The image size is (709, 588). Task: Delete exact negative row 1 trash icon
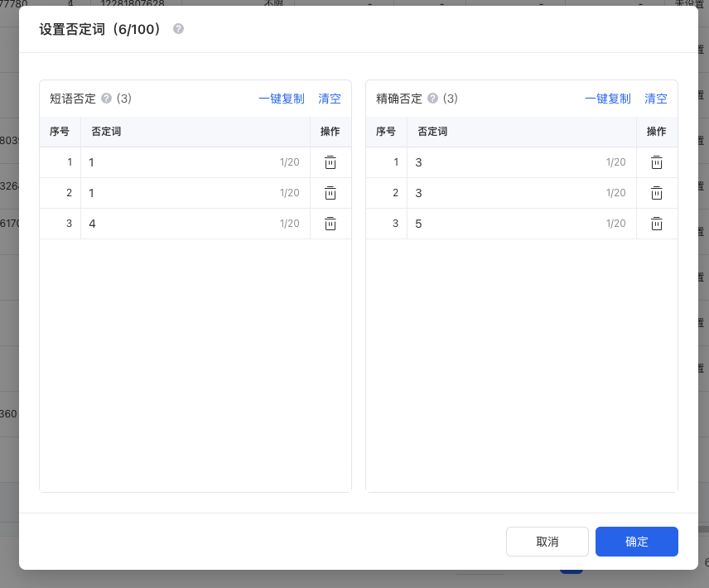point(656,162)
